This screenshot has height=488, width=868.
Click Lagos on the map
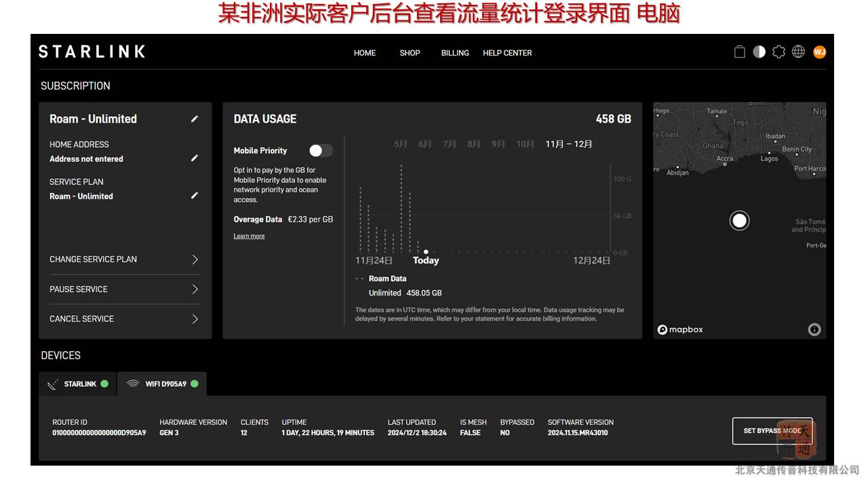pyautogui.click(x=769, y=159)
